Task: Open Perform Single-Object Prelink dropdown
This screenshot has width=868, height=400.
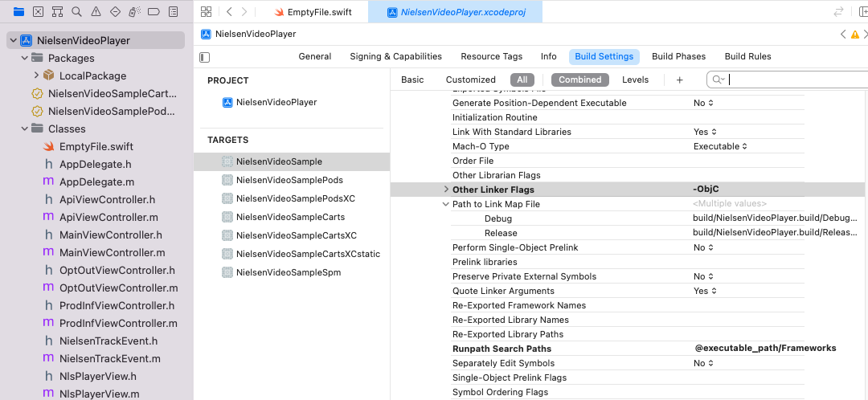Action: (703, 247)
